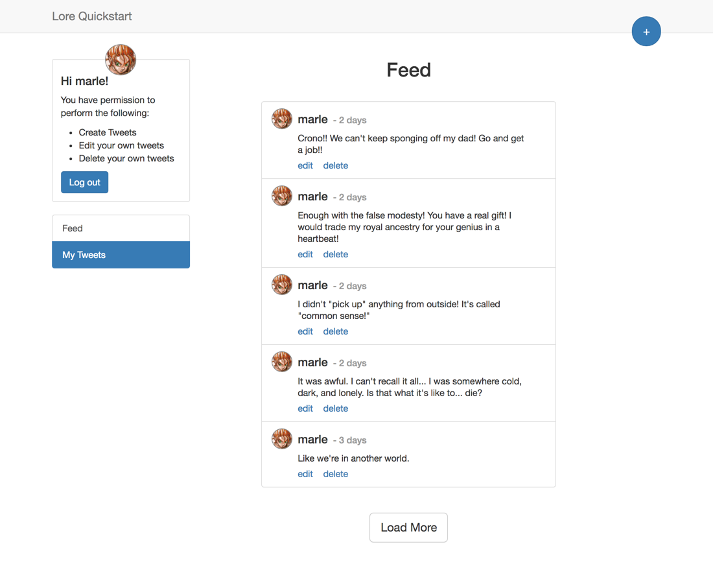Click the blue plus create tweet button
This screenshot has height=588, width=713.
646,31
